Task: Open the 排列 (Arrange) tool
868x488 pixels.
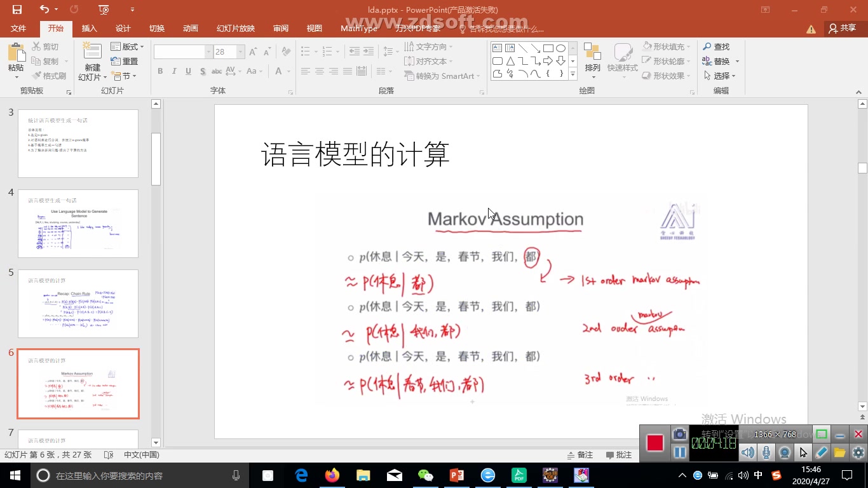Action: coord(592,60)
